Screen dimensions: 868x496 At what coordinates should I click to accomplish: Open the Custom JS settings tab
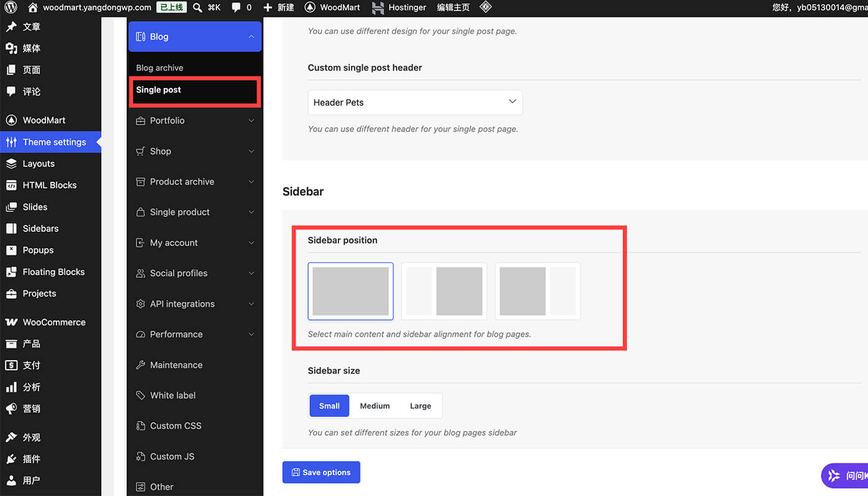195,456
